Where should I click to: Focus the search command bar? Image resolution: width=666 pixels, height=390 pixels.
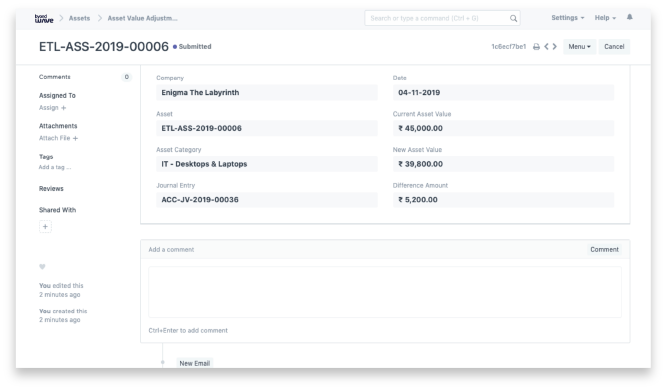point(442,18)
